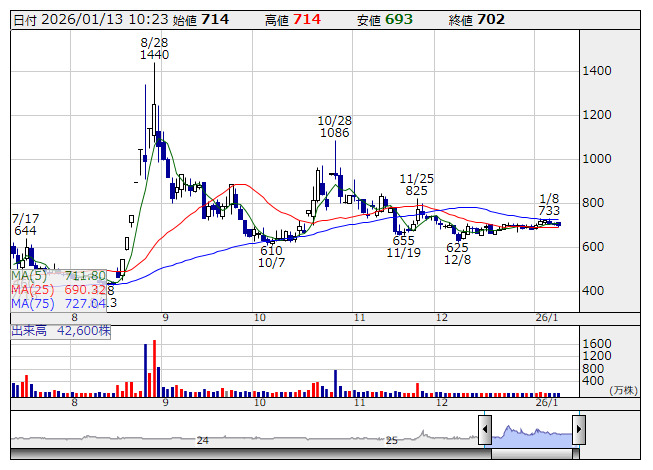Click the 10/28 peak label at 1086

point(334,125)
